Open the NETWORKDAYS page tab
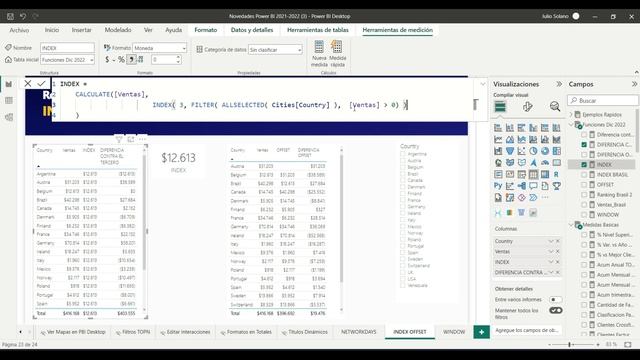 pos(358,332)
